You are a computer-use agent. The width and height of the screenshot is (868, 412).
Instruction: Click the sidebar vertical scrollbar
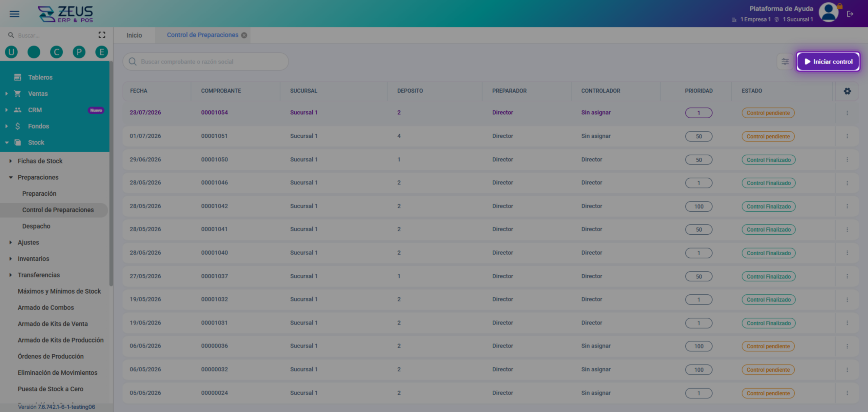111,174
